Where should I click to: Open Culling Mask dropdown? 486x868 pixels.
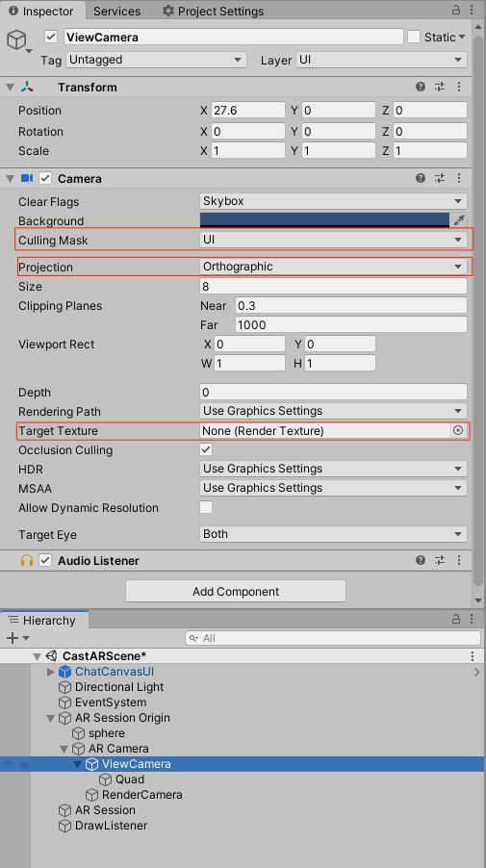coord(333,240)
